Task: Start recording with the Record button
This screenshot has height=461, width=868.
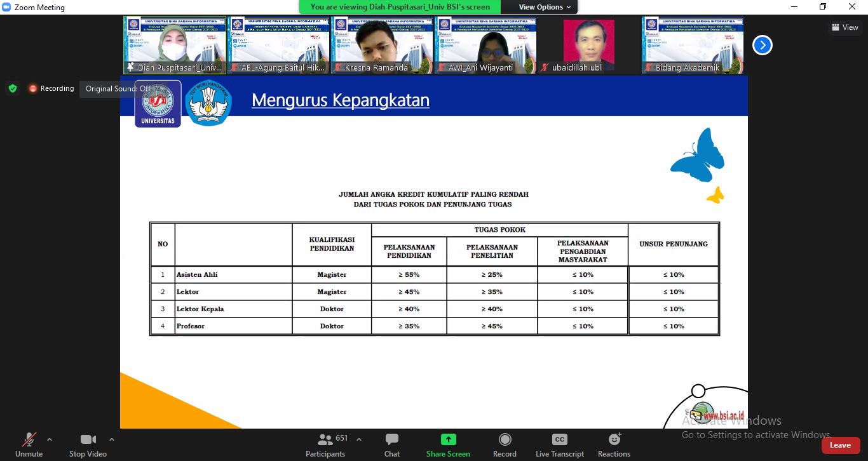Action: [505, 445]
